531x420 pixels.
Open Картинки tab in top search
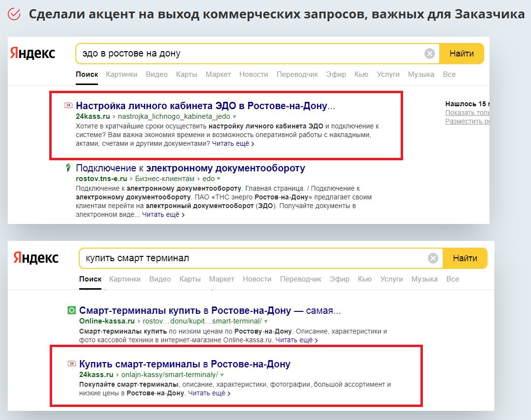click(x=122, y=74)
